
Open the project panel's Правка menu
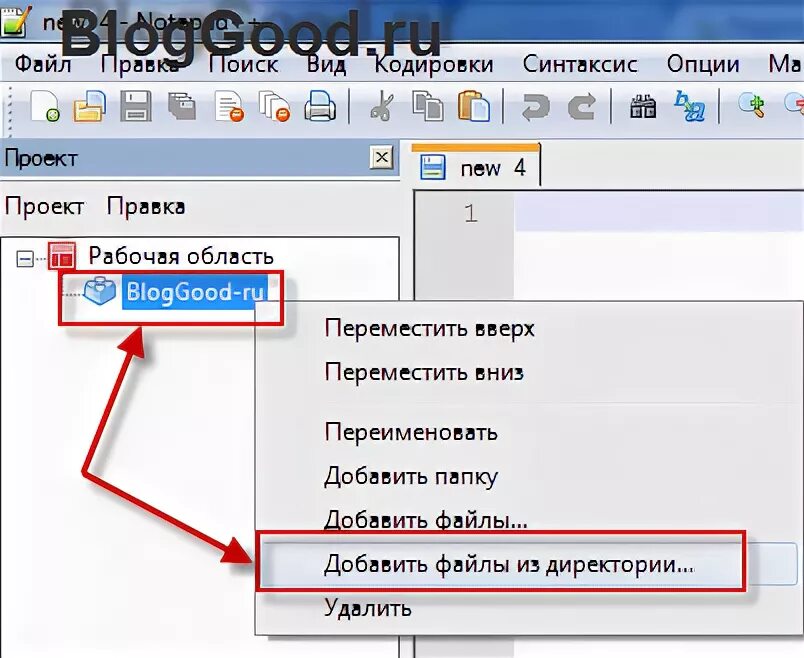[x=146, y=207]
